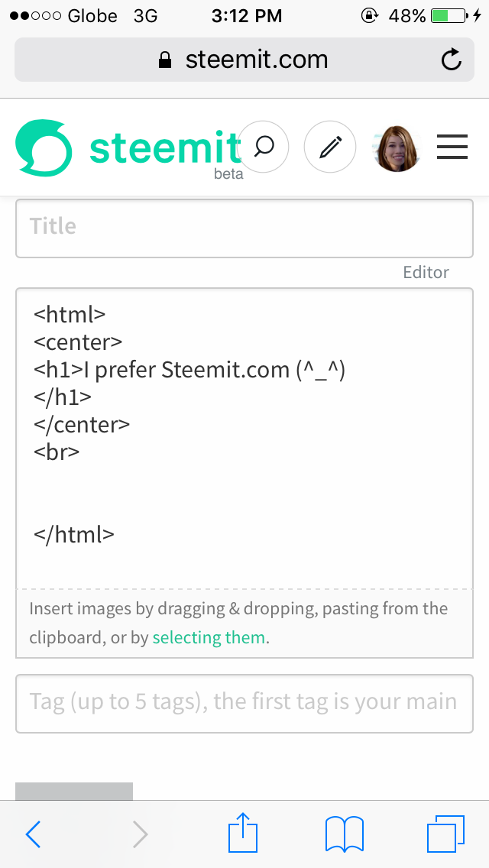
Task: Open Safari bookmarks icon
Action: click(x=345, y=834)
